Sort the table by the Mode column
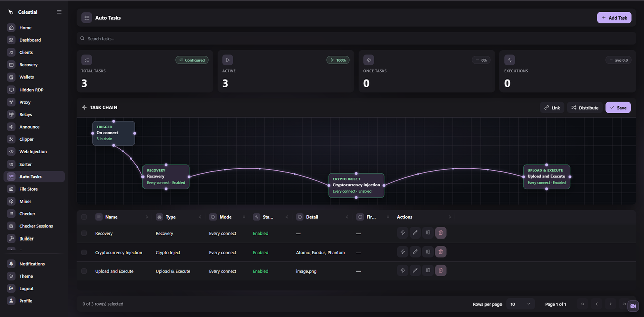This screenshot has width=644, height=317. (228, 217)
